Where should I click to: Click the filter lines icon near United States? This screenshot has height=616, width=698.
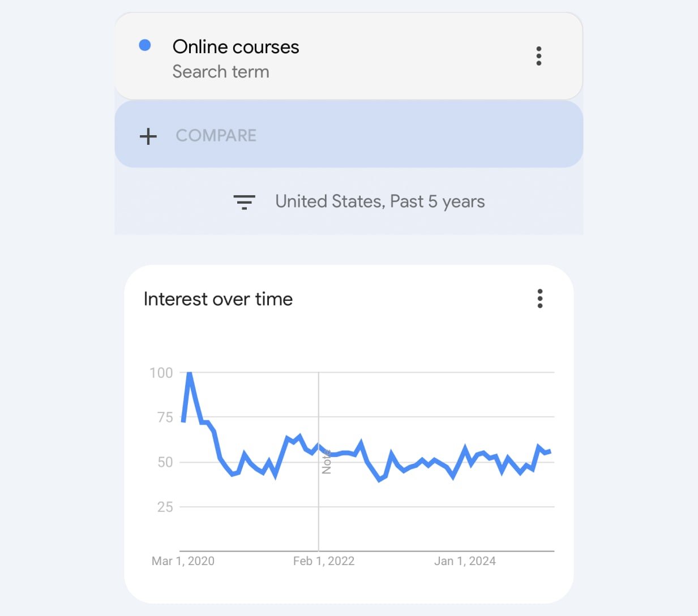pyautogui.click(x=245, y=202)
